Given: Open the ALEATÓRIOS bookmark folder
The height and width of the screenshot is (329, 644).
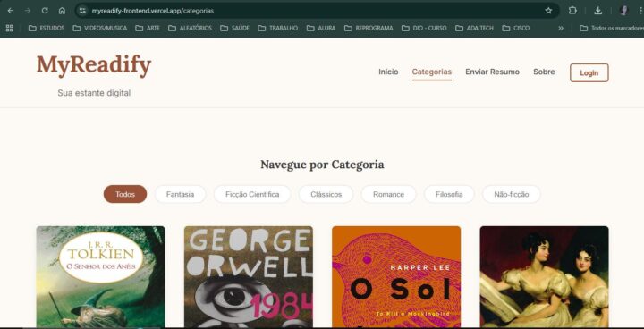Looking at the screenshot, I should click(190, 28).
